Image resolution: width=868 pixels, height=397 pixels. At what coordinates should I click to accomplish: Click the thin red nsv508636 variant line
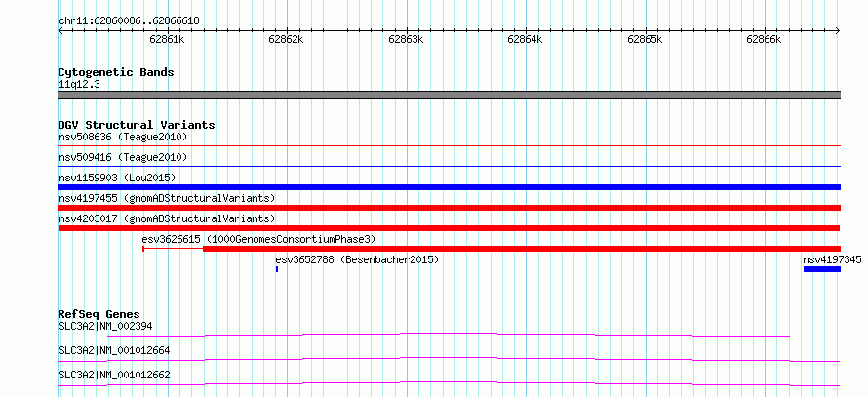click(x=449, y=145)
